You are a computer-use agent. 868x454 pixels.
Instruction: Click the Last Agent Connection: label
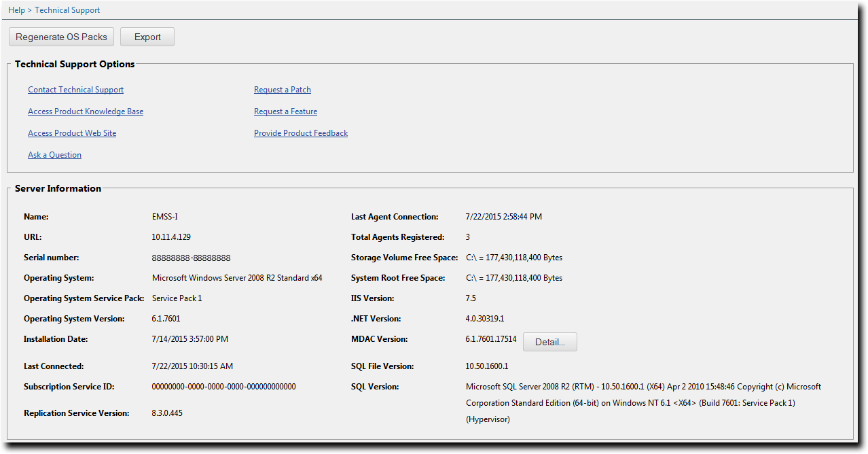tap(395, 217)
